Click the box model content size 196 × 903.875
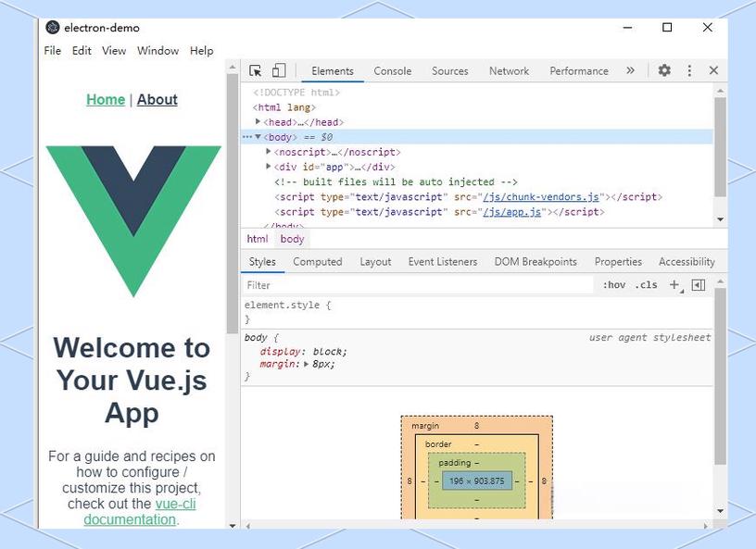 pyautogui.click(x=476, y=480)
